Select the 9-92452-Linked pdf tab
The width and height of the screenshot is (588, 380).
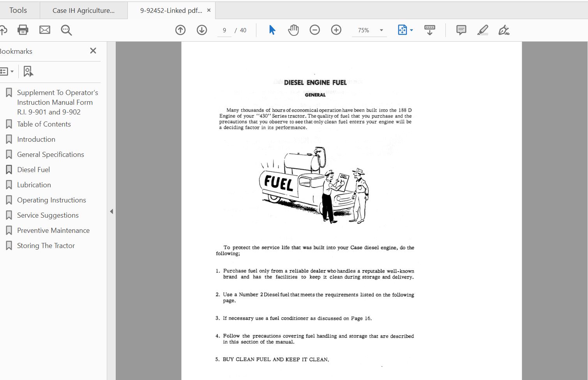171,11
